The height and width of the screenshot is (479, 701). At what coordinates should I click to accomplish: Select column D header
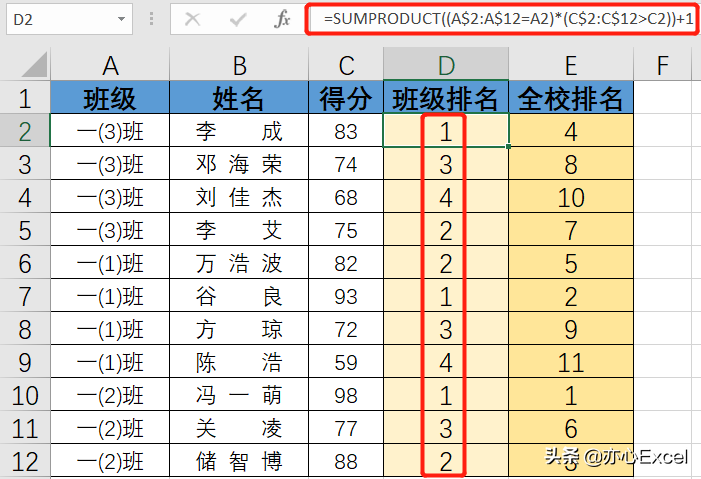(446, 65)
